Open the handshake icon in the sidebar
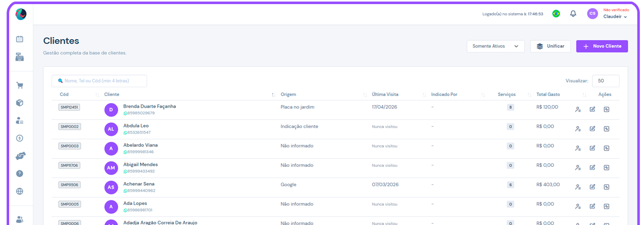This screenshot has width=644, height=225. coord(20,156)
